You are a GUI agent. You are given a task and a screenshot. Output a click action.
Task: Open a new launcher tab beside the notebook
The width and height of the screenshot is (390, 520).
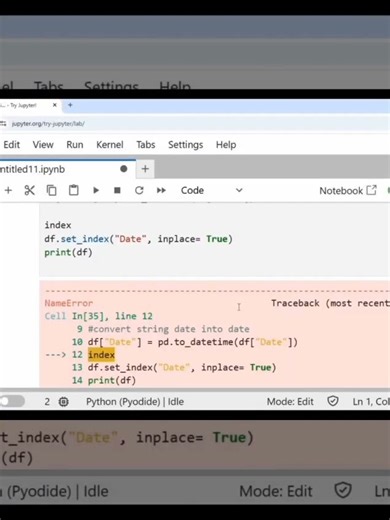(x=145, y=169)
